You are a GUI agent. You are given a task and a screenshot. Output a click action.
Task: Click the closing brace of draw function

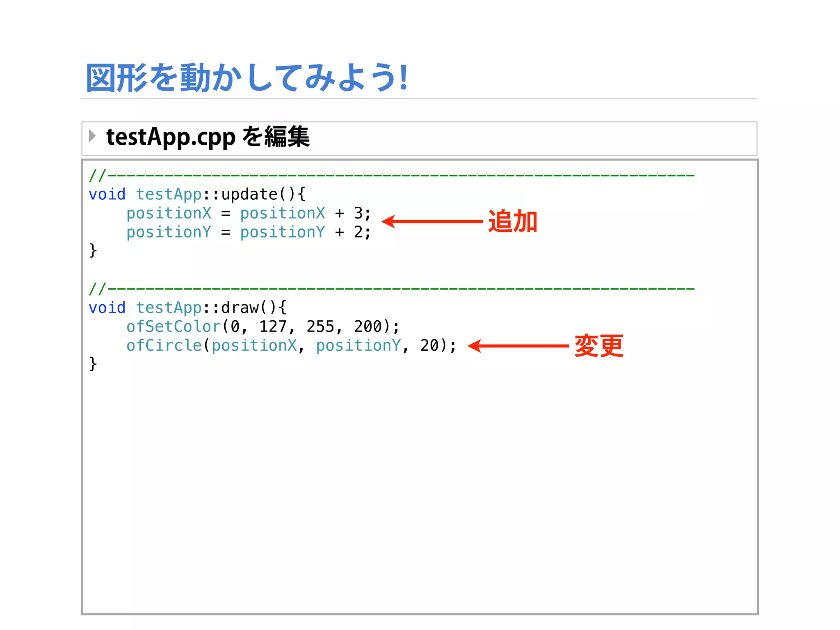[93, 364]
